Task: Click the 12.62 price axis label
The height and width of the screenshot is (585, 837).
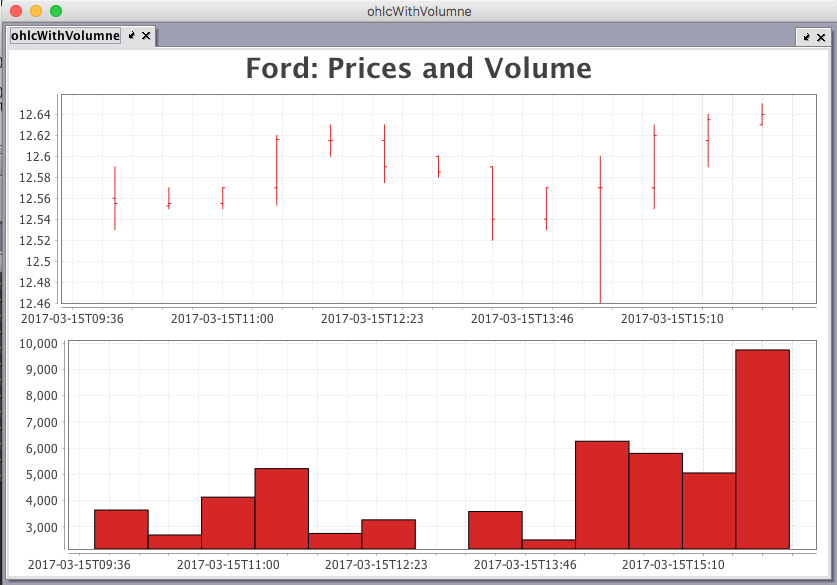Action: [x=35, y=136]
